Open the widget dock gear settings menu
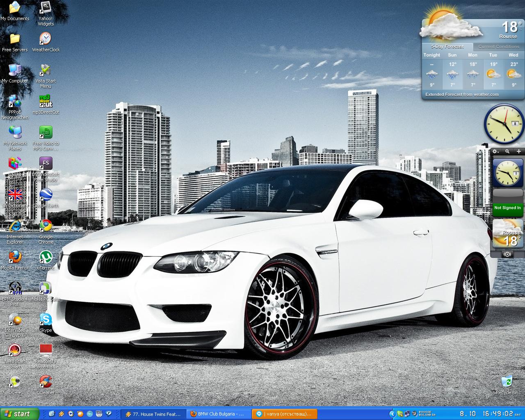Image resolution: width=525 pixels, height=420 pixels. coord(495,151)
